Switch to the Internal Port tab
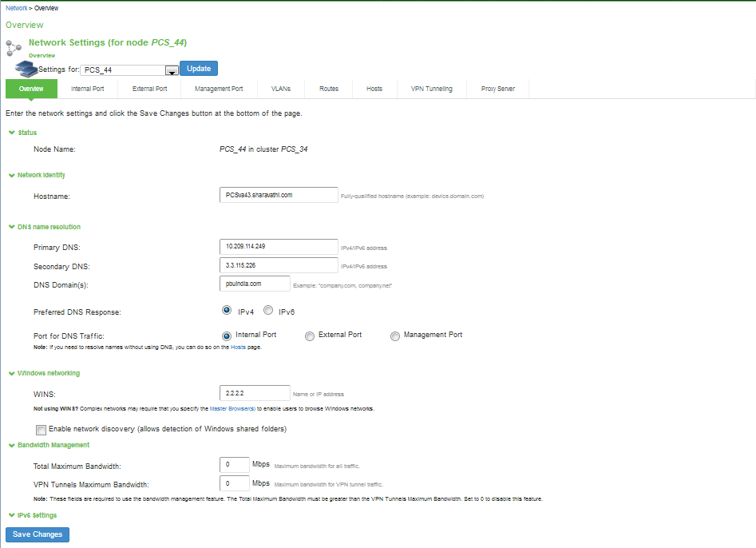Screen dimensions: 756x548 point(87,89)
